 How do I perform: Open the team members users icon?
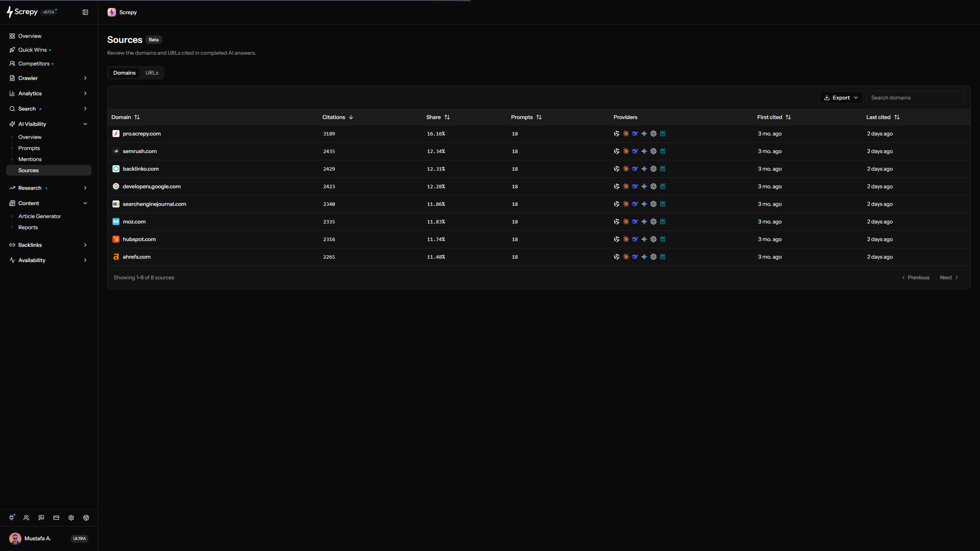26,518
